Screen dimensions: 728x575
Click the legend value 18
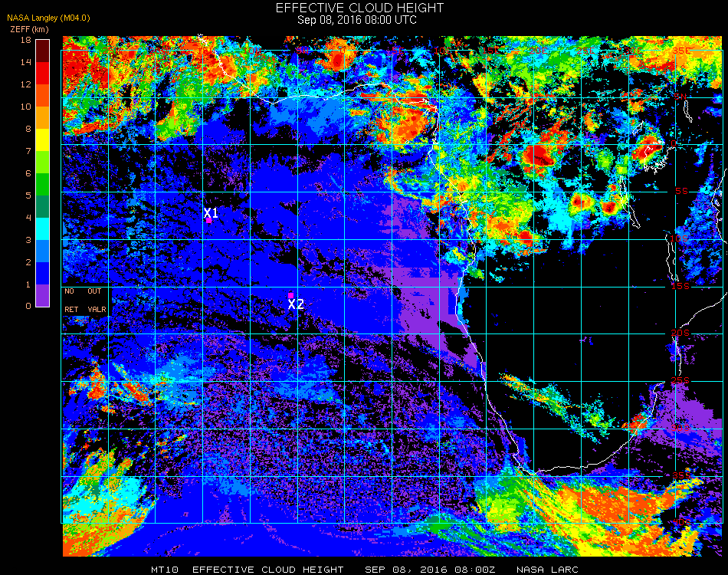(26, 40)
